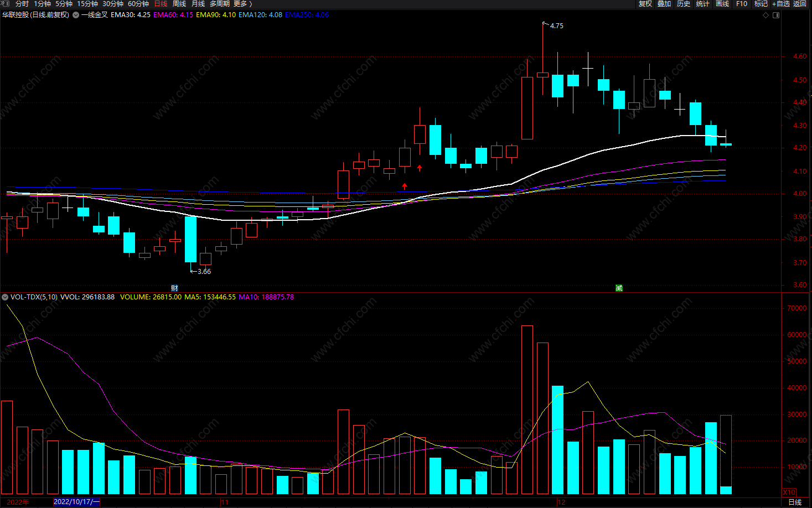Screen dimensions: 812x508
Task: Click the EMA250: 4.06 label
Action: click(x=307, y=15)
